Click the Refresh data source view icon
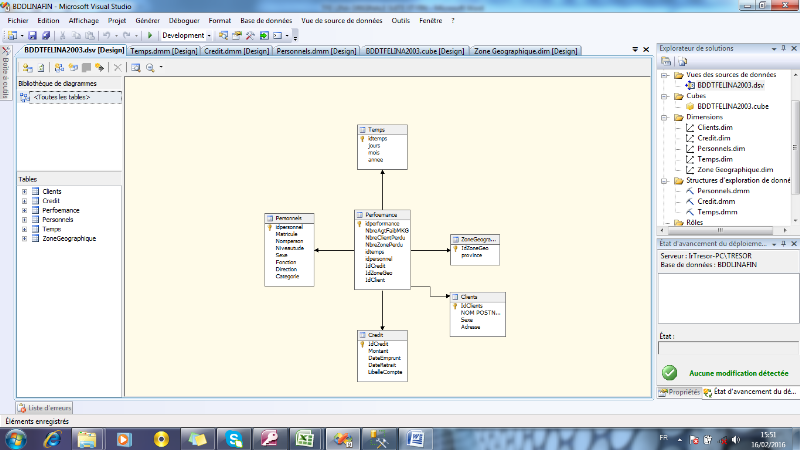Image resolution: width=800 pixels, height=450 pixels. pyautogui.click(x=41, y=67)
